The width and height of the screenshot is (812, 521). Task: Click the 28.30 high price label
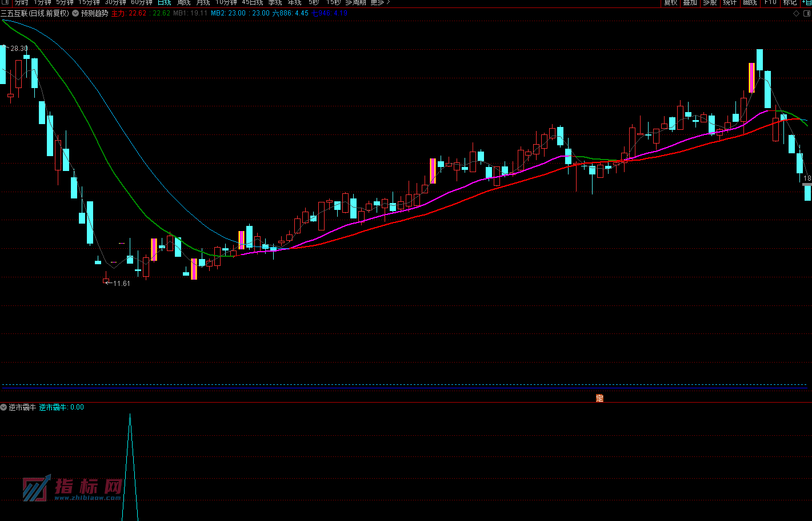pyautogui.click(x=19, y=49)
